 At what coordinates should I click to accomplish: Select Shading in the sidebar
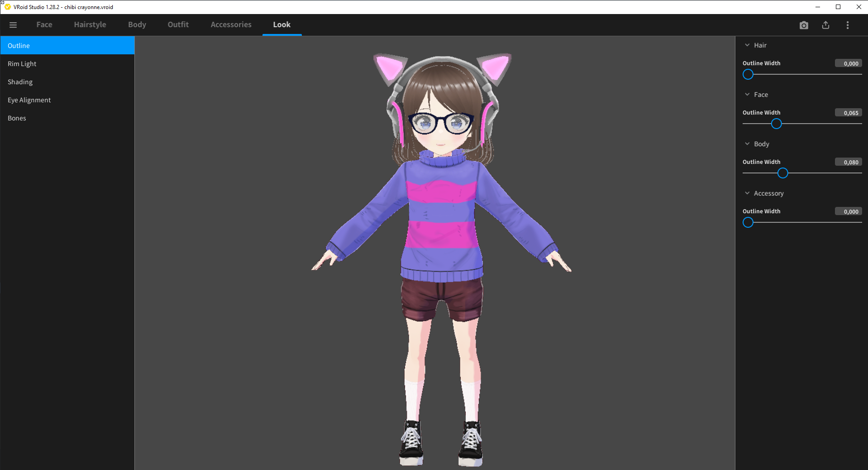pyautogui.click(x=20, y=82)
